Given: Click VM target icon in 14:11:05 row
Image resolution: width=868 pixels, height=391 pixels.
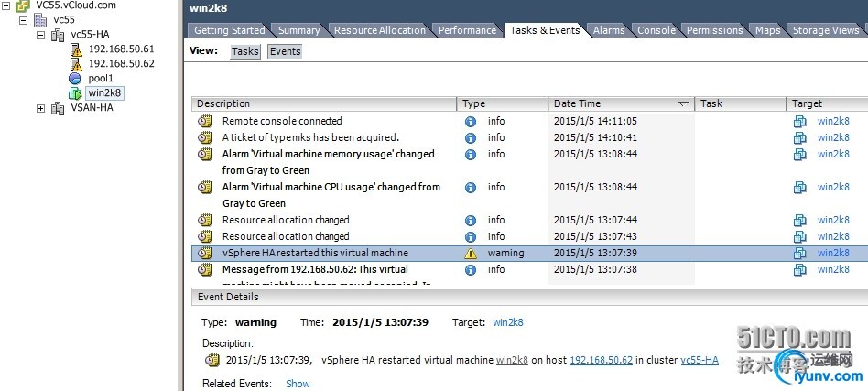Looking at the screenshot, I should (x=800, y=121).
